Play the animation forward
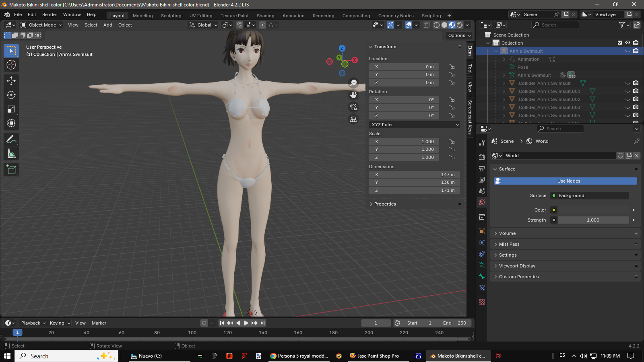This screenshot has width=644, height=362. (x=246, y=323)
